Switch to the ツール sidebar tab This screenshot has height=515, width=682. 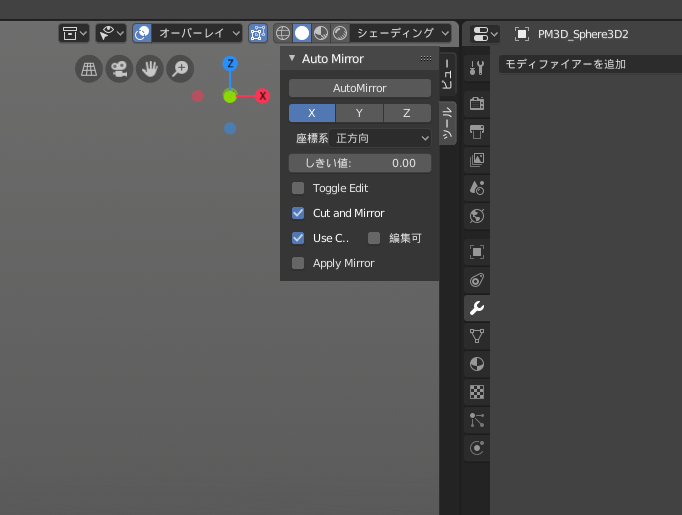[x=447, y=123]
